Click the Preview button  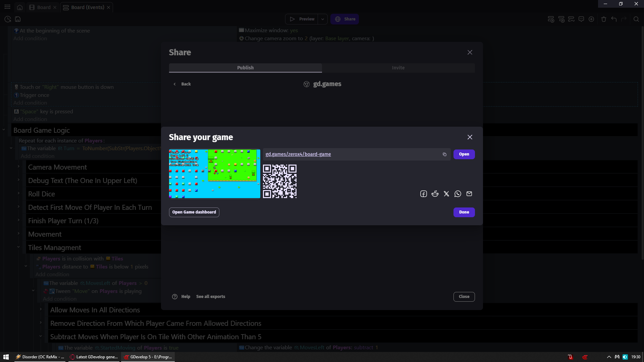point(302,19)
